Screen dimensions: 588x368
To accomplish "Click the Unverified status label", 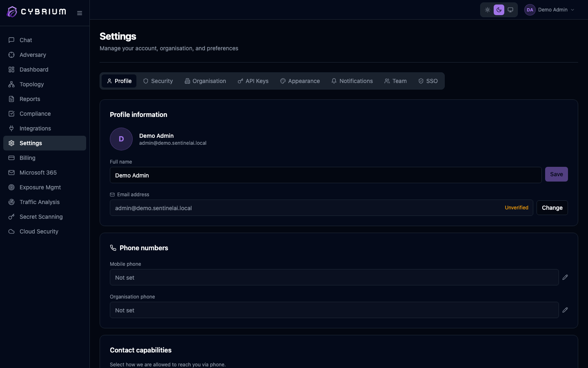I will [x=517, y=208].
